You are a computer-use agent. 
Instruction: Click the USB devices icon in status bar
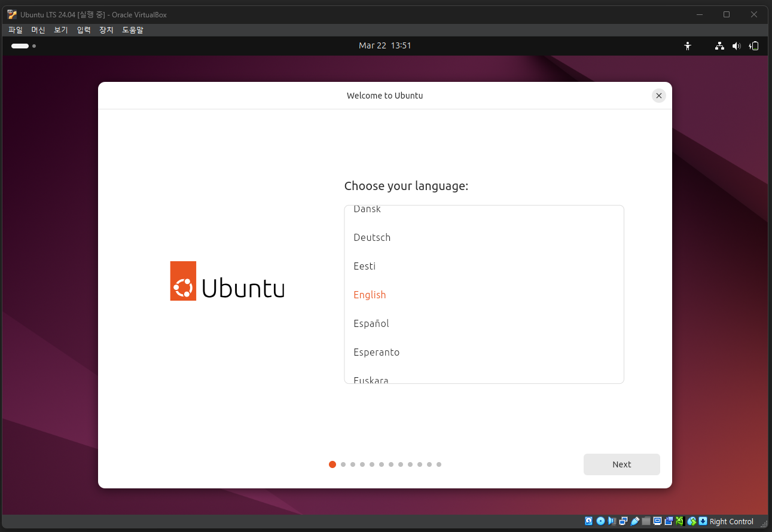pyautogui.click(x=634, y=521)
